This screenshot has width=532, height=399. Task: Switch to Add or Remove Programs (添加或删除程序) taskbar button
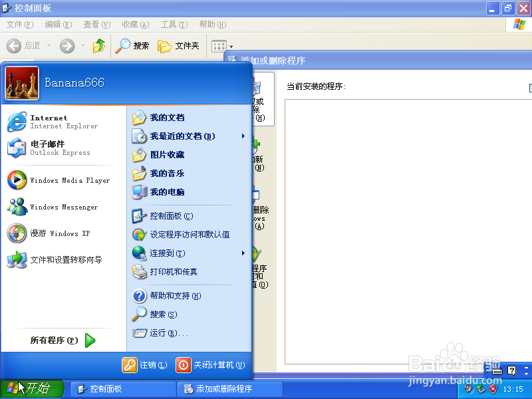[x=230, y=389]
